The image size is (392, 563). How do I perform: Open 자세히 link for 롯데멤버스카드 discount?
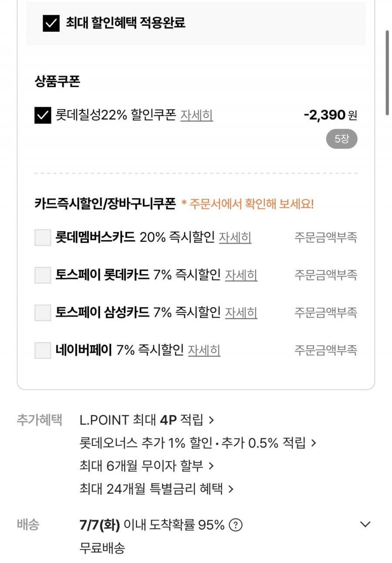pyautogui.click(x=235, y=238)
